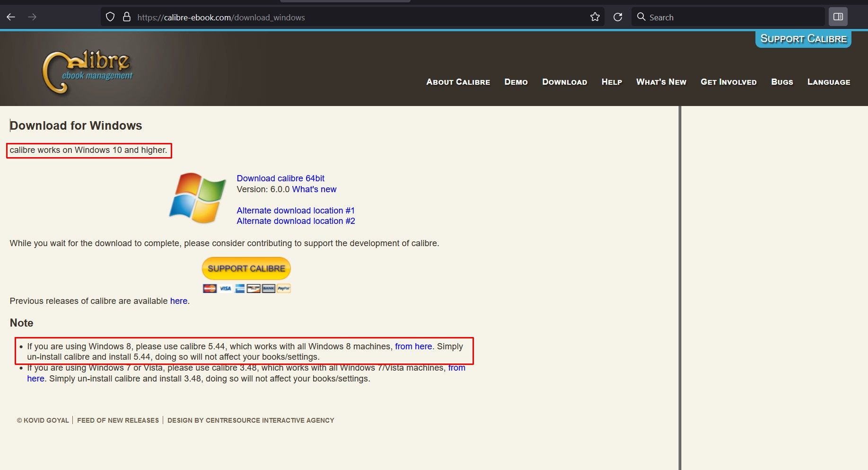
Task: Open Centresource Interactive Agency design link
Action: pos(251,420)
